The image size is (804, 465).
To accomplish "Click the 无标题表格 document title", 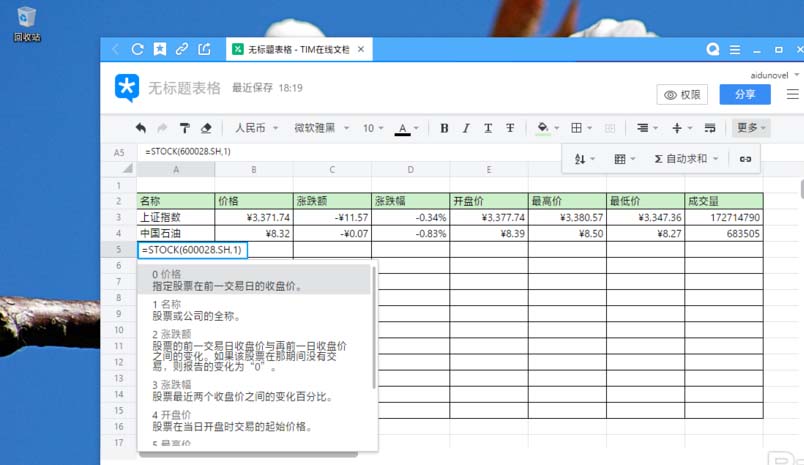I will coord(184,88).
